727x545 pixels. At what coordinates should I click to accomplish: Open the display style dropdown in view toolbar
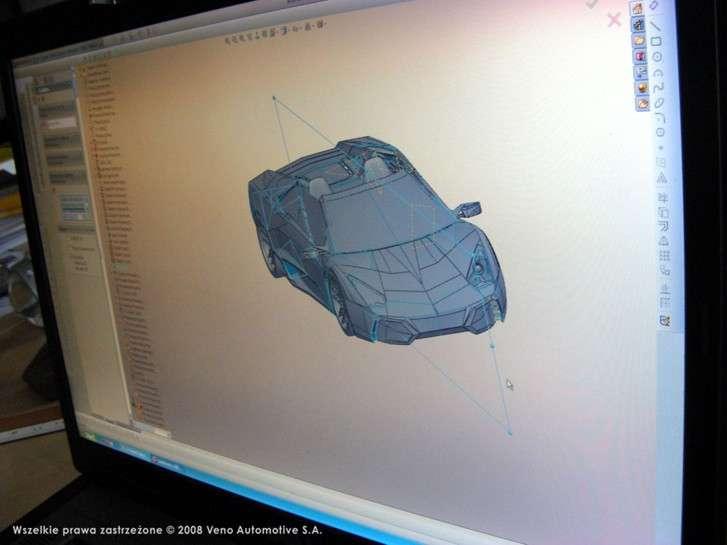pyautogui.click(x=303, y=31)
